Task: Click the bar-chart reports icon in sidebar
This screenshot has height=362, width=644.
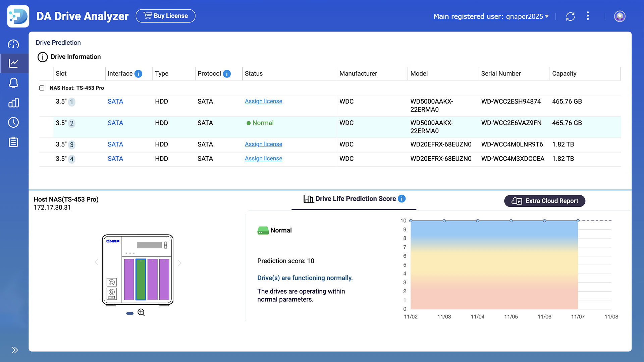Action: tap(14, 103)
